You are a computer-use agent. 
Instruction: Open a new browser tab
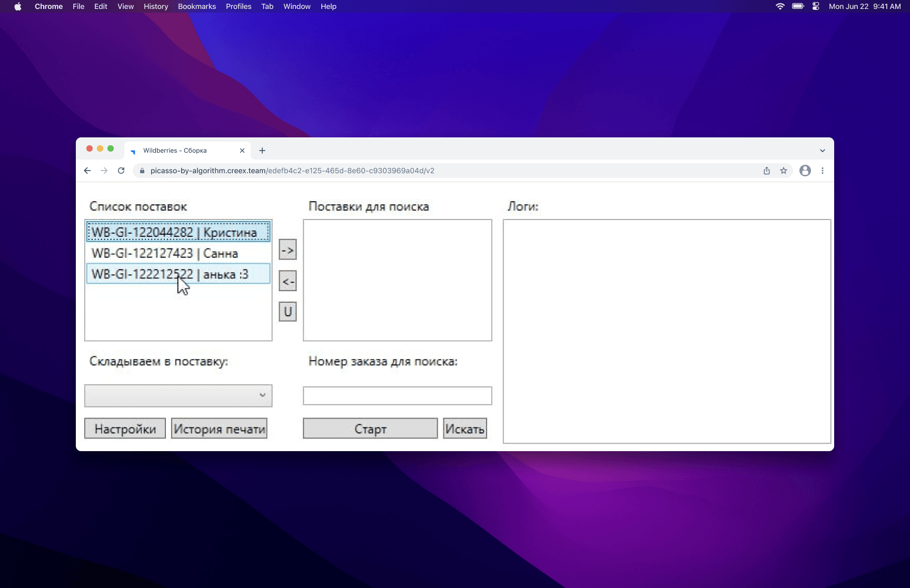262,151
